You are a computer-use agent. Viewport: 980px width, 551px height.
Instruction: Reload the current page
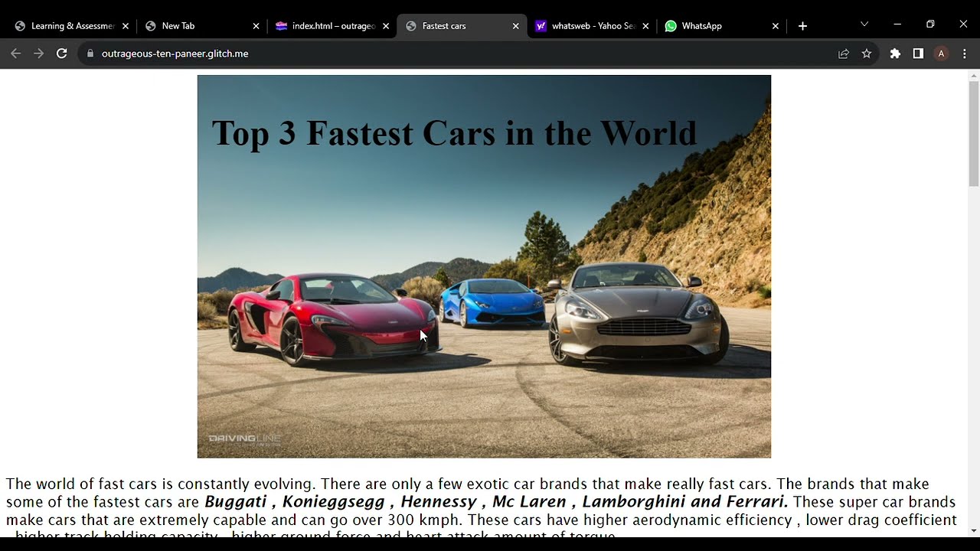[x=62, y=54]
